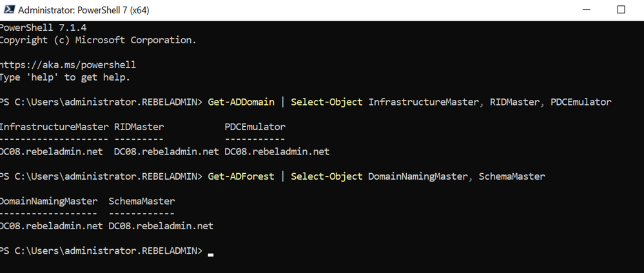
Task: Click the SchemaMaster column header
Action: [142, 201]
